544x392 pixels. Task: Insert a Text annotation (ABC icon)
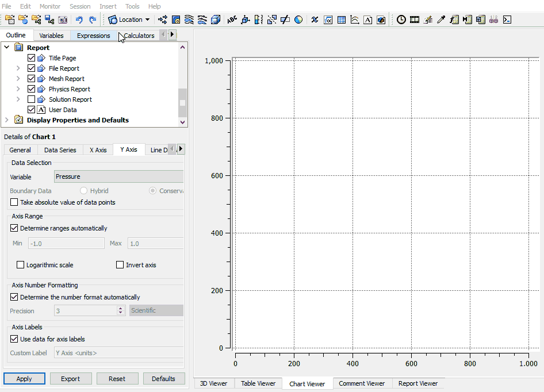232,20
